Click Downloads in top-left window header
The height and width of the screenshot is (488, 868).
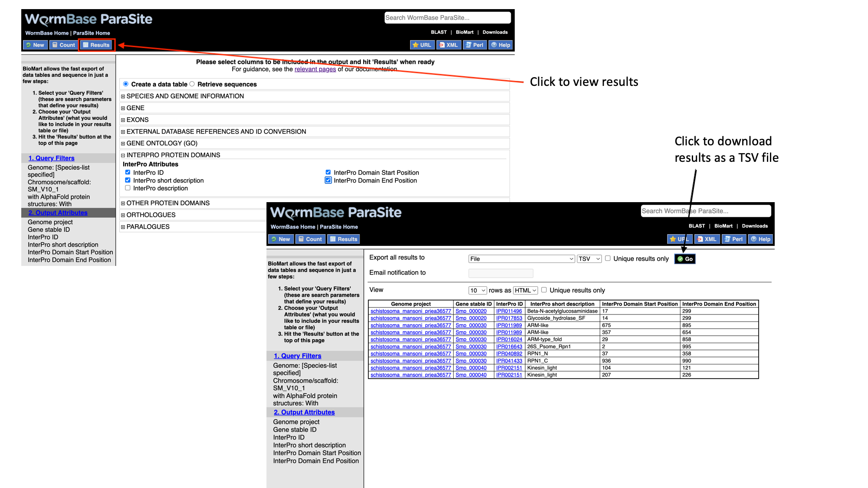click(495, 32)
